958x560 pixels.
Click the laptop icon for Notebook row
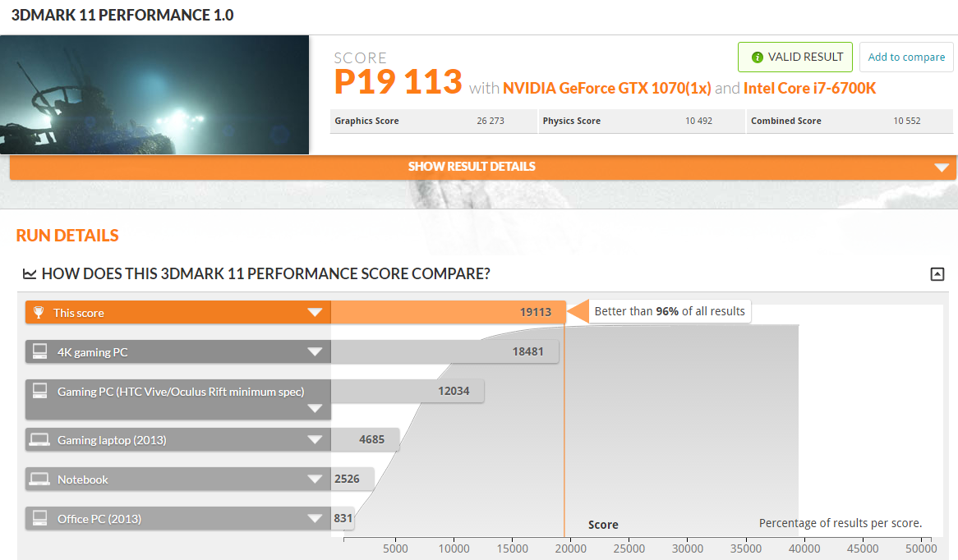tap(39, 479)
